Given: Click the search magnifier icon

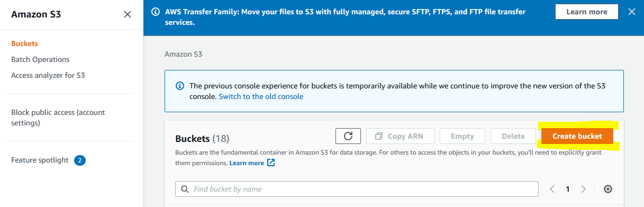Looking at the screenshot, I should click(185, 189).
